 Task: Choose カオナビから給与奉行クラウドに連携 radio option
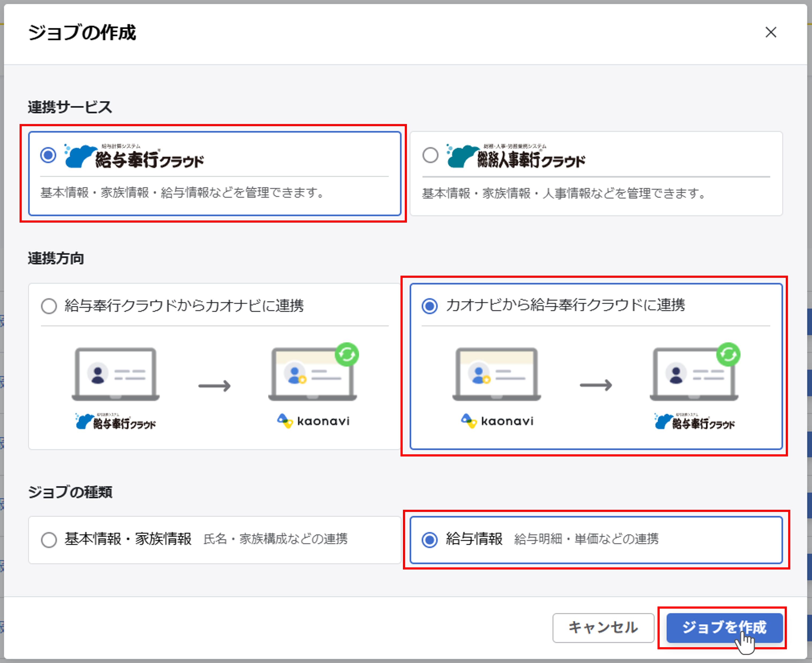click(x=430, y=306)
